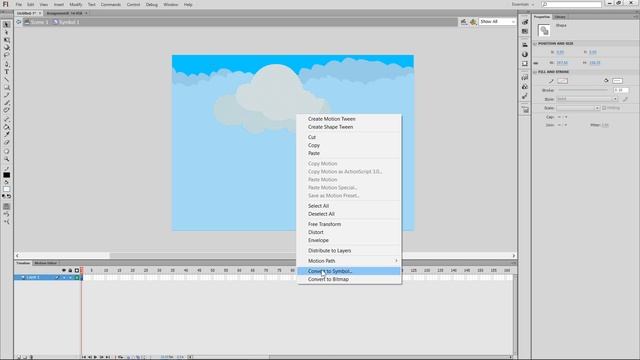Open the Swatches panel icon
Image resolution: width=640 pixels, height=360 pixels.
[x=525, y=31]
